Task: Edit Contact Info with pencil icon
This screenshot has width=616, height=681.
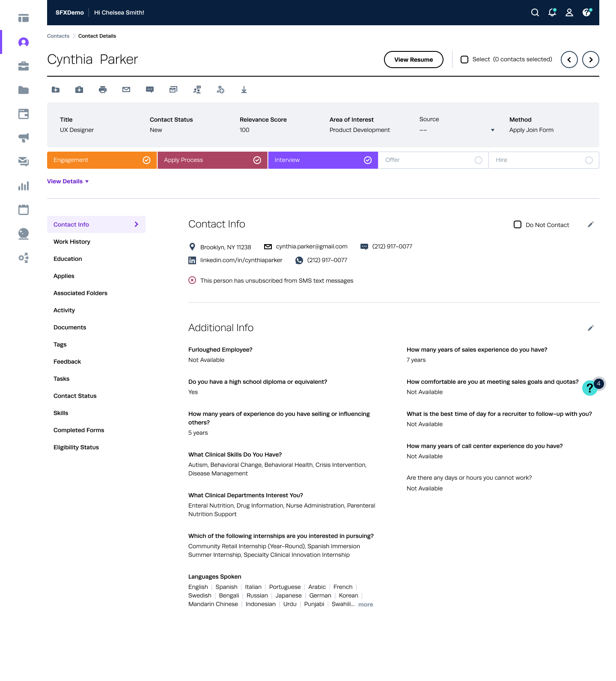Action: pos(591,224)
